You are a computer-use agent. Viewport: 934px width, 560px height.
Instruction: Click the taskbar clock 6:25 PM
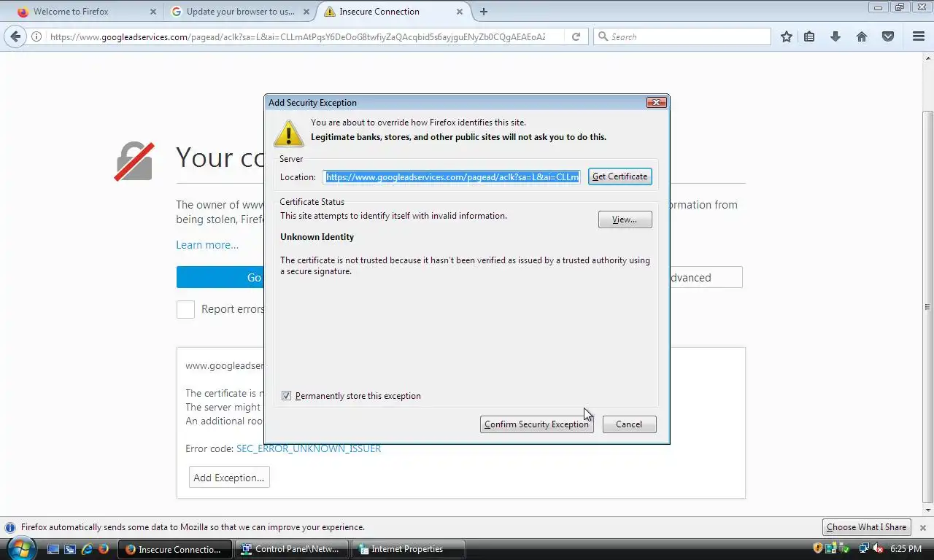906,548
